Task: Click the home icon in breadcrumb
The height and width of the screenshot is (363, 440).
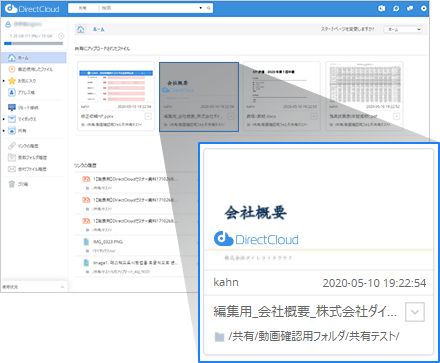Action: 81,29
